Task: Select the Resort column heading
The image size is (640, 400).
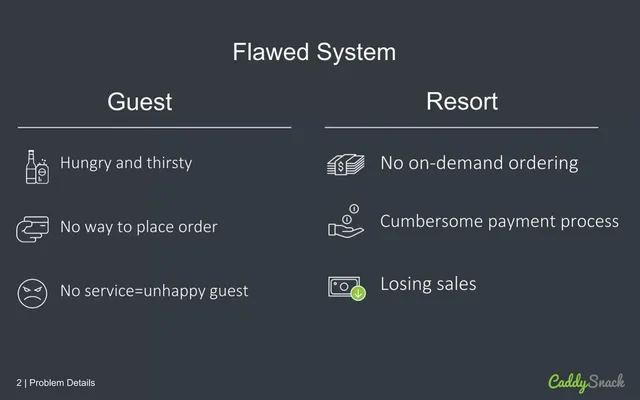Action: 462,101
